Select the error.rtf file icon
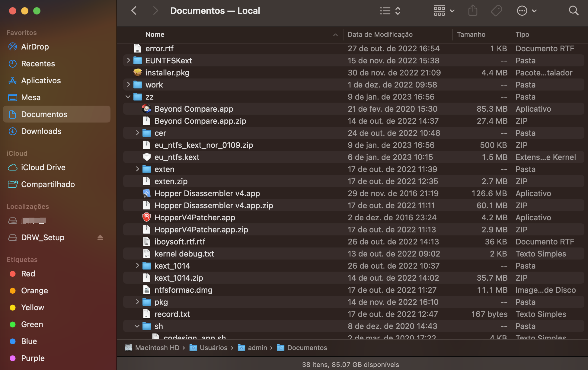The image size is (588, 370). coord(137,48)
